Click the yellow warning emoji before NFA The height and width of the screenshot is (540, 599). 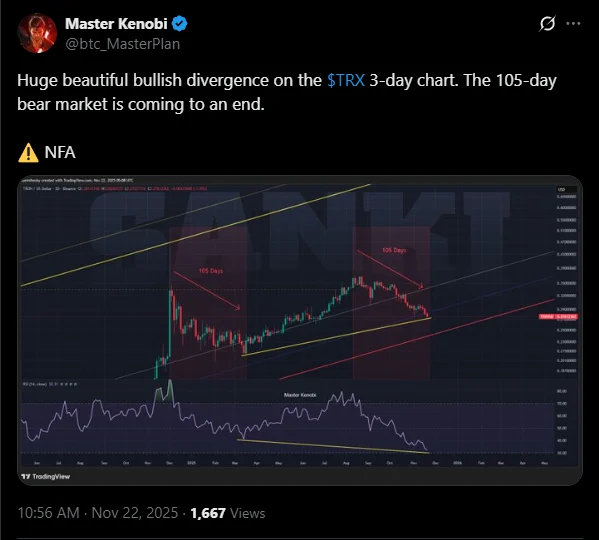(x=28, y=152)
